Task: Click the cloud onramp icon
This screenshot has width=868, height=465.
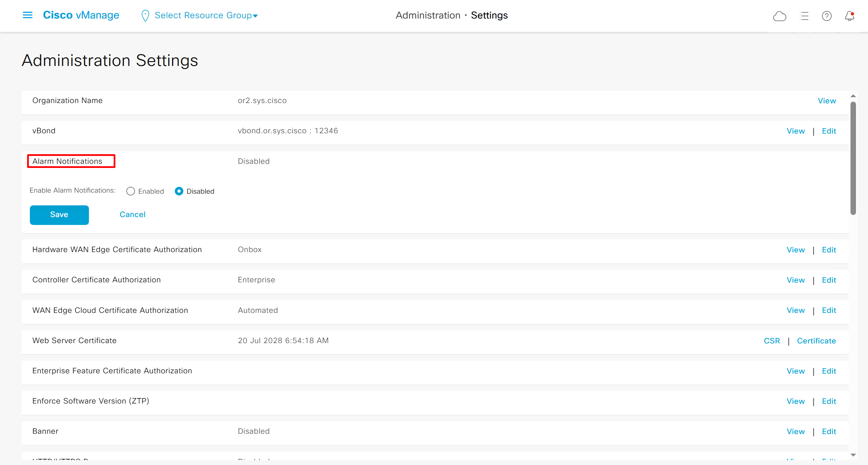Action: tap(779, 16)
